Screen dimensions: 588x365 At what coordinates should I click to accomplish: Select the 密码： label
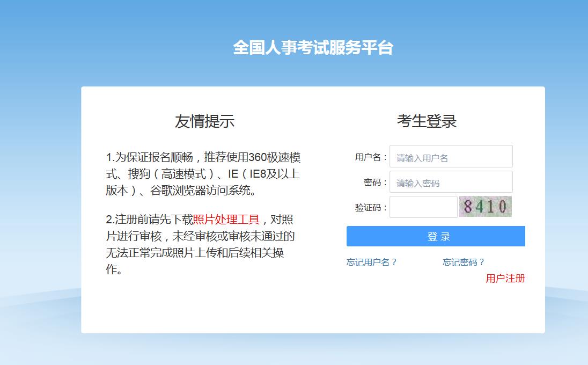point(376,182)
